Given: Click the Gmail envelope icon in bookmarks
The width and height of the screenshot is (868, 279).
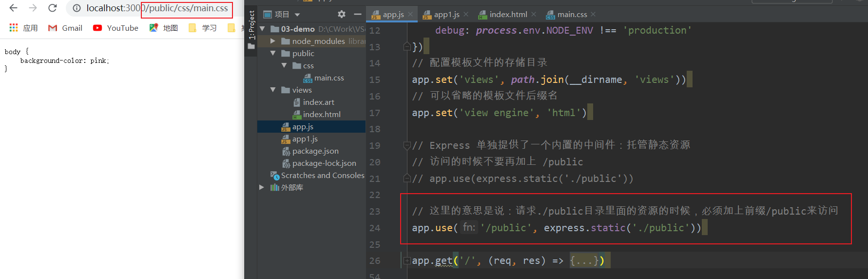Looking at the screenshot, I should pyautogui.click(x=53, y=28).
